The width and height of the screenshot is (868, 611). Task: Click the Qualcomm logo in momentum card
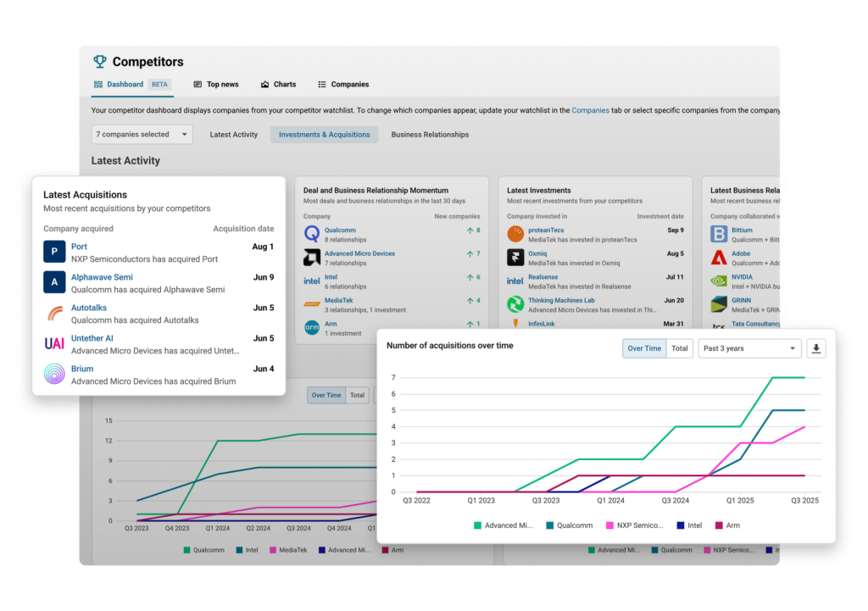coord(311,235)
